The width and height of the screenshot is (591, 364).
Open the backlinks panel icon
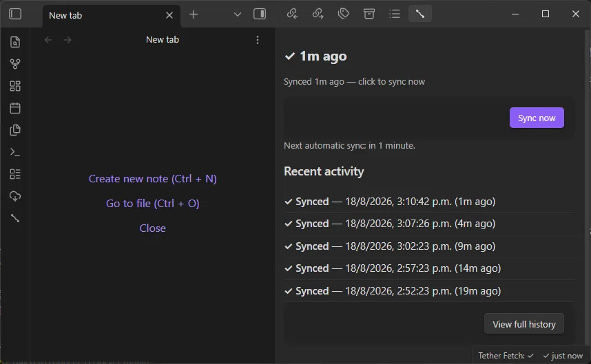pyautogui.click(x=292, y=14)
